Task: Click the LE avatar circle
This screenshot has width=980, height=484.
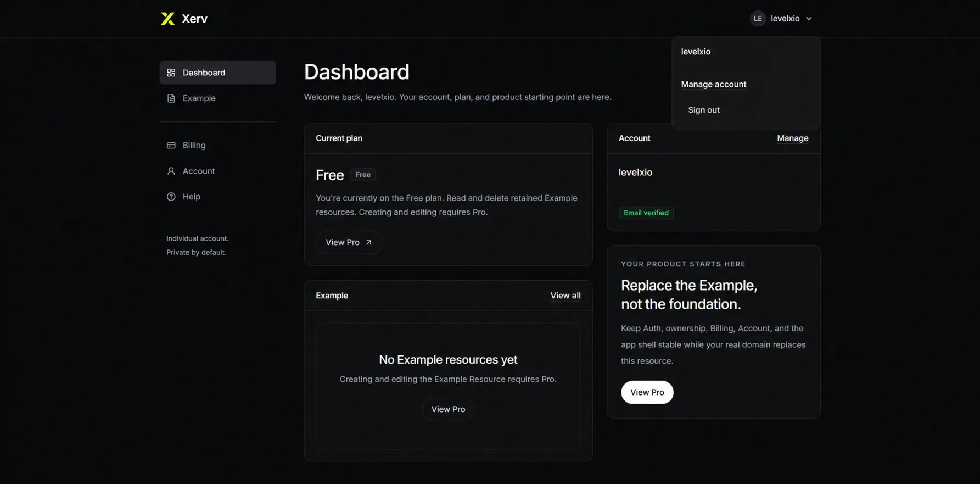Action: point(758,19)
